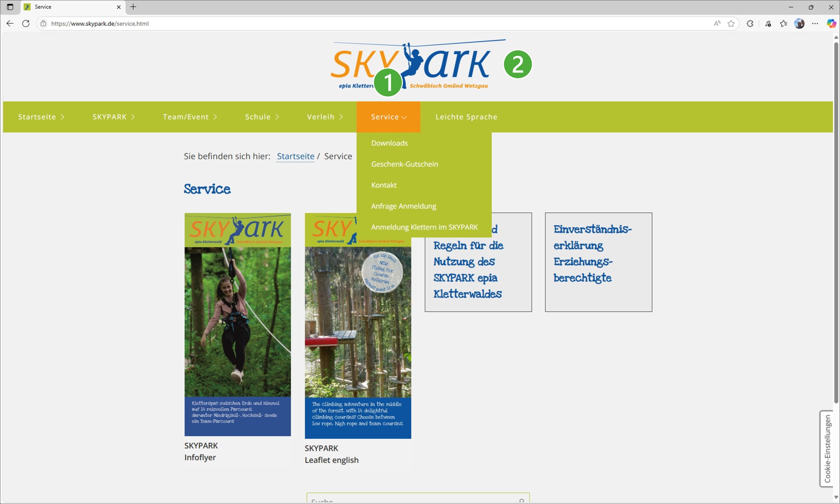Viewport: 840px width, 504px height.
Task: Expand the Team/Event navigation menu
Action: pos(189,117)
